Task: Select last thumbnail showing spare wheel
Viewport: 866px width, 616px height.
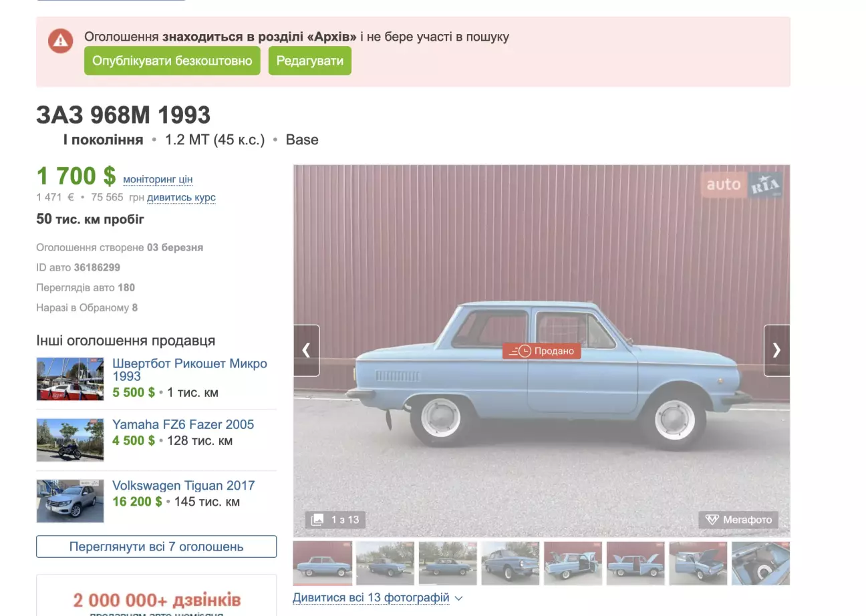Action: pyautogui.click(x=760, y=563)
